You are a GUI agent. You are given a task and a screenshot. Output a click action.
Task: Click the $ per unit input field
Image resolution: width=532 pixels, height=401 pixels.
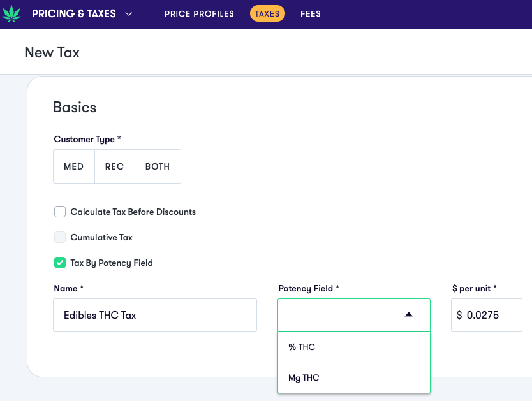coord(487,315)
